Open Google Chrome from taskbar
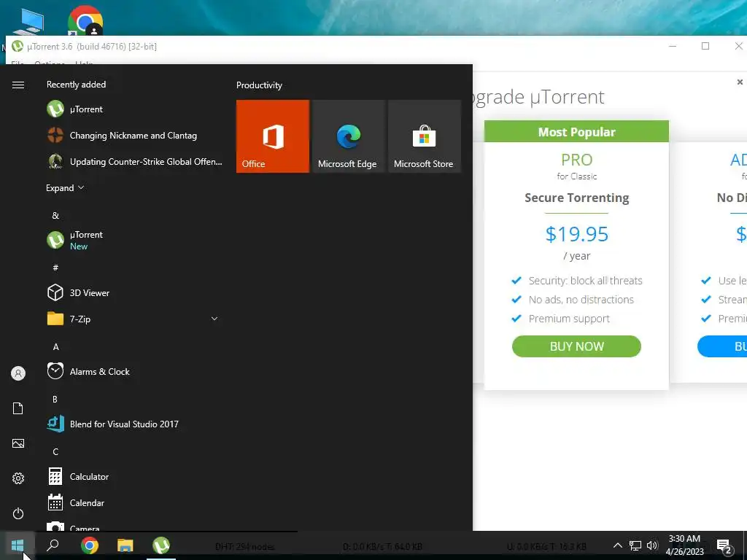Image resolution: width=747 pixels, height=560 pixels. coord(89,545)
